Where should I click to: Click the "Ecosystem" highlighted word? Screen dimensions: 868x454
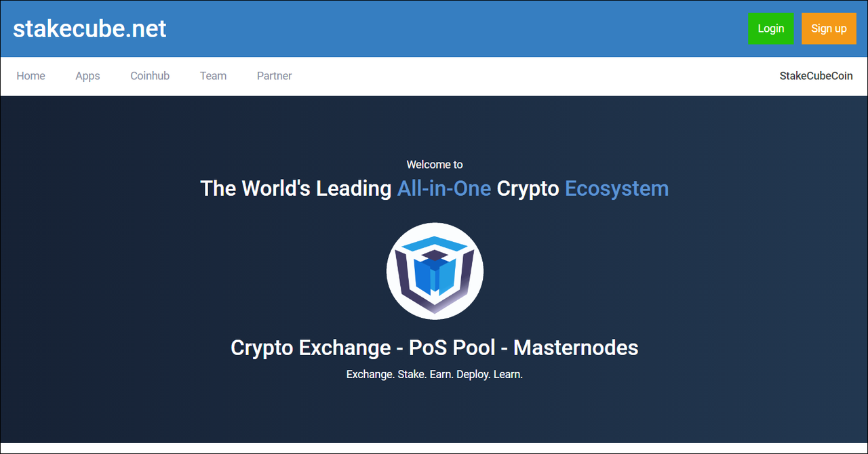(616, 188)
